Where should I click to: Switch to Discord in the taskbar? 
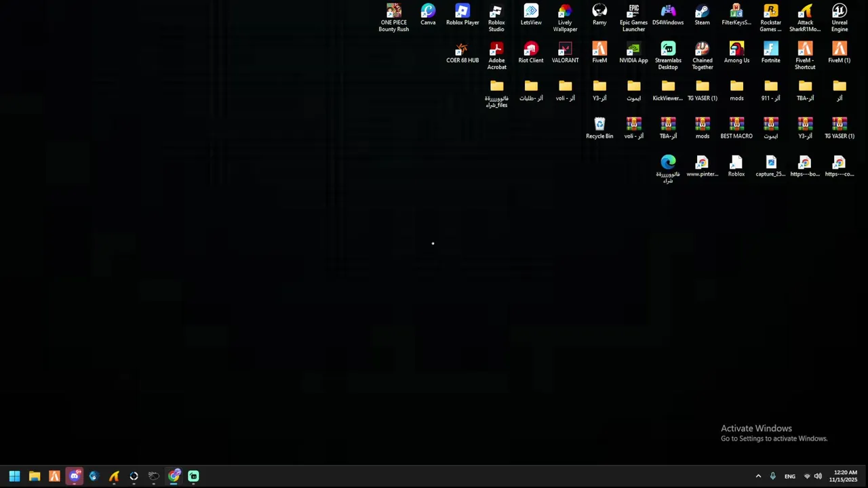tap(74, 476)
